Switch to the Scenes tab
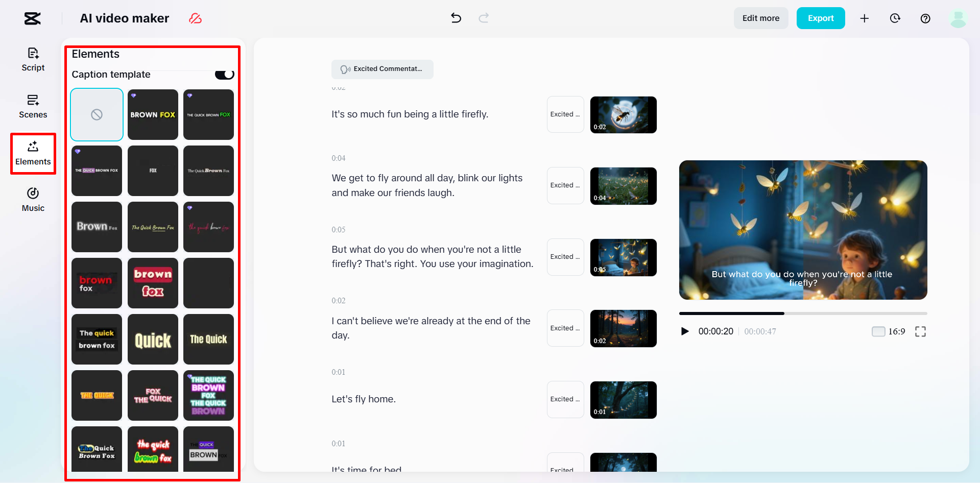The width and height of the screenshot is (980, 483). 33,107
